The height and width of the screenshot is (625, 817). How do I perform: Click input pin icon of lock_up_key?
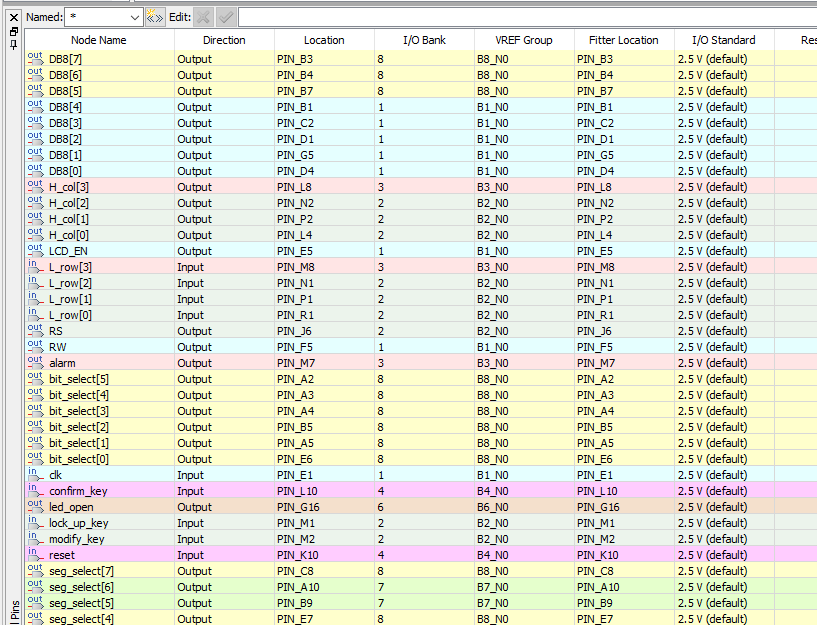tap(35, 522)
